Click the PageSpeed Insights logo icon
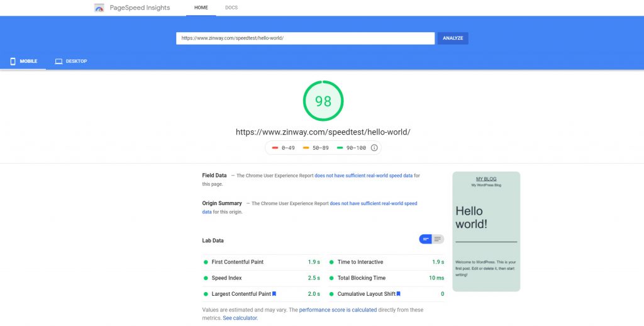The width and height of the screenshot is (644, 326). pyautogui.click(x=99, y=8)
